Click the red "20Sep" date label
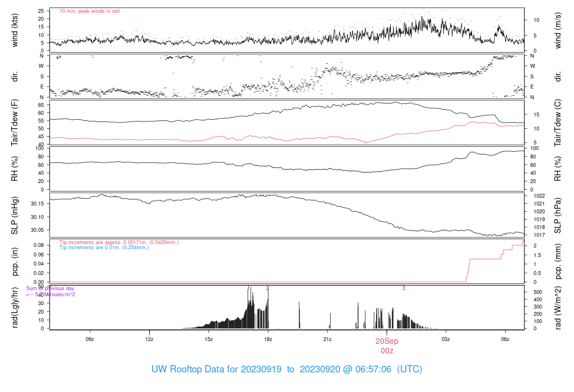 (x=387, y=341)
